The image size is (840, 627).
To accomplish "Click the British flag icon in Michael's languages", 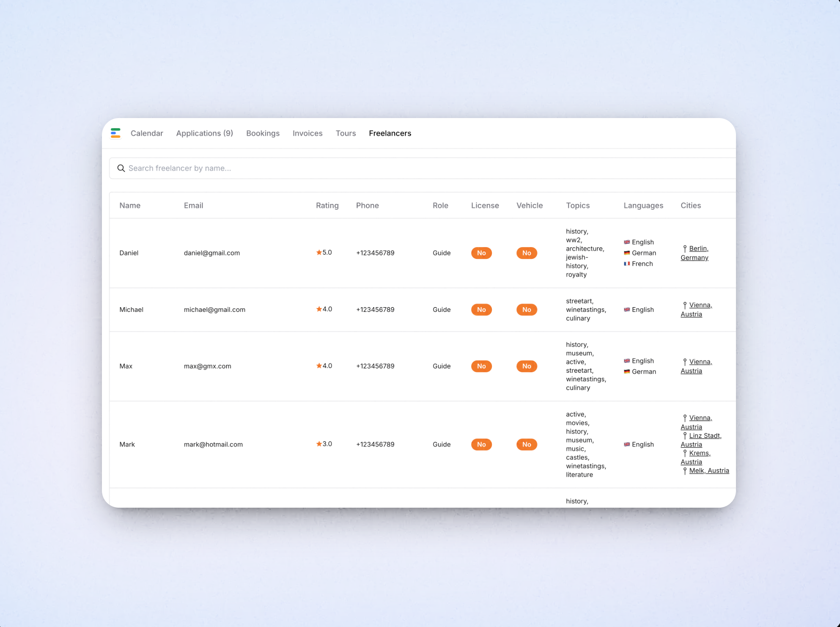I will (x=627, y=309).
